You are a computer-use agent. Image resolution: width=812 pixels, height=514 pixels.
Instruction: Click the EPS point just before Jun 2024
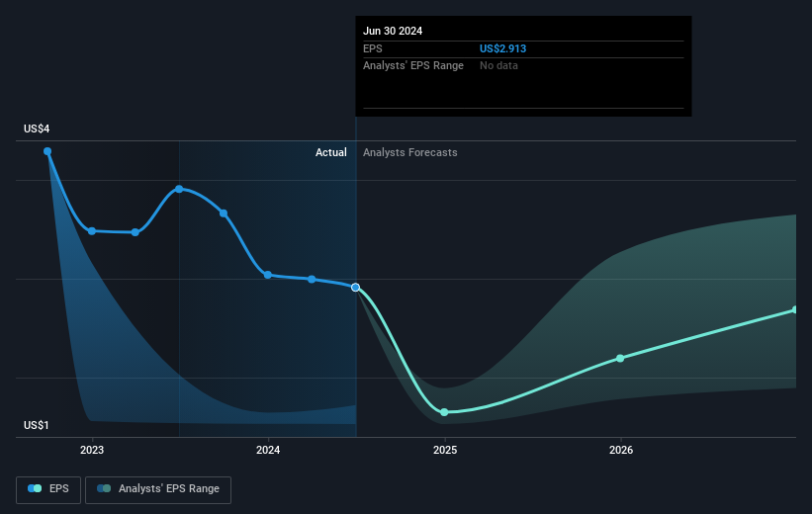(312, 279)
